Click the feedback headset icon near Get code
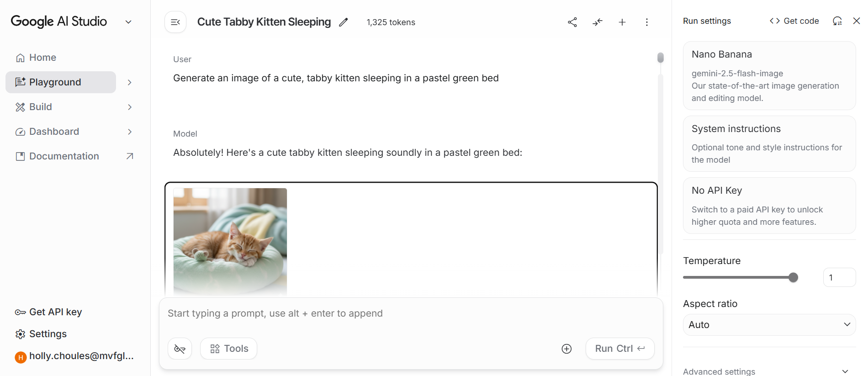Image resolution: width=868 pixels, height=376 pixels. click(837, 21)
